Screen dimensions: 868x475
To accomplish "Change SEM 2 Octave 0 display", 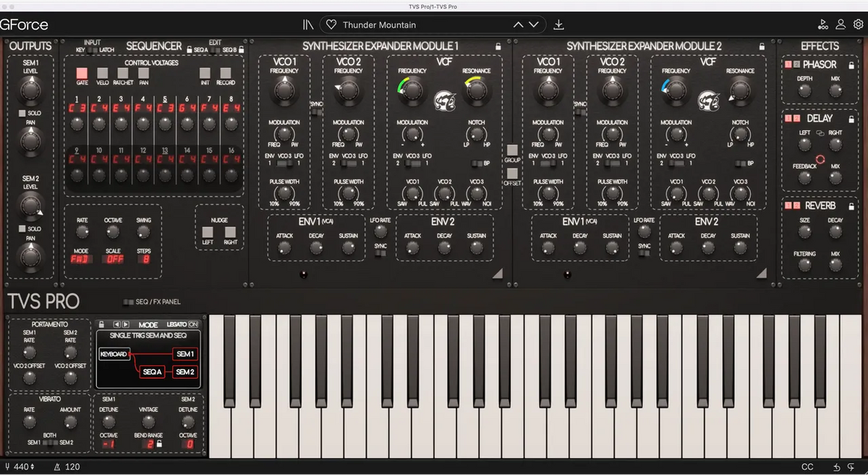I will pyautogui.click(x=188, y=443).
